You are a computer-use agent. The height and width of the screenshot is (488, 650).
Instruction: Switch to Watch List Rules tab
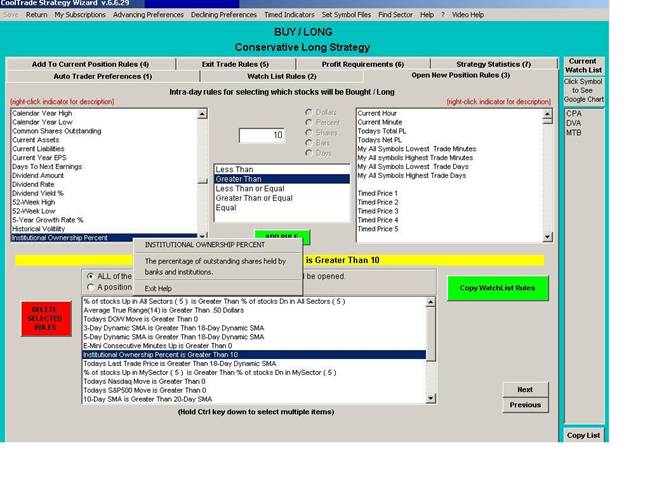[282, 76]
